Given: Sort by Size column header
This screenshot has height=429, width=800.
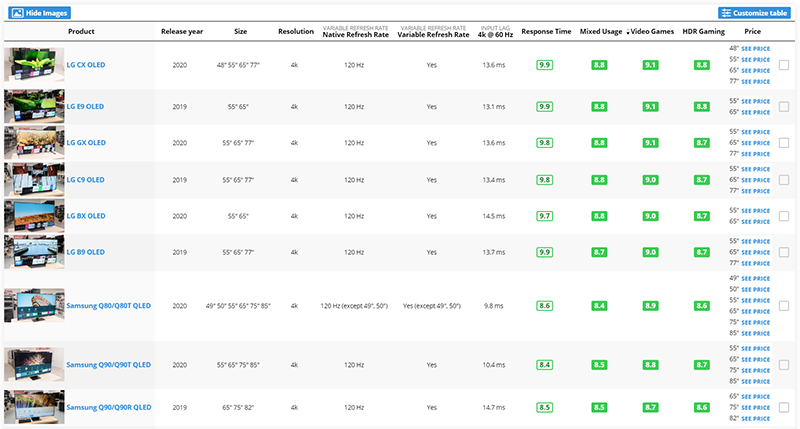Looking at the screenshot, I should (240, 31).
